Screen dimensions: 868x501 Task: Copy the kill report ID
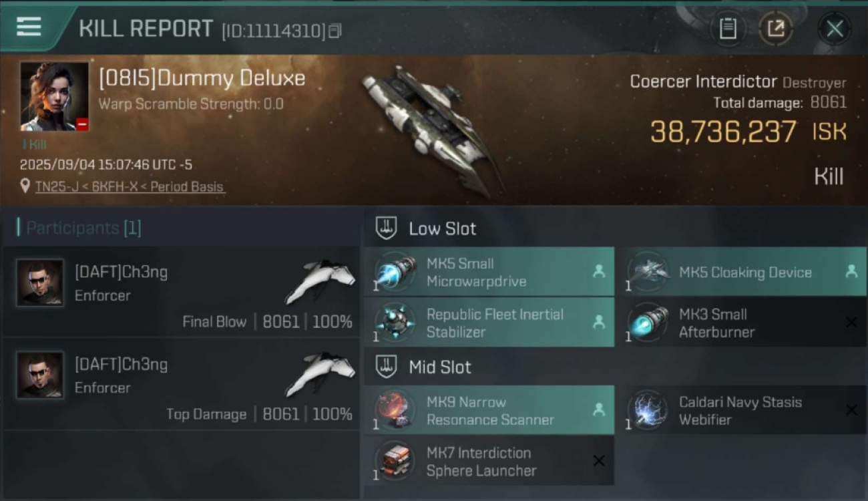pyautogui.click(x=335, y=31)
